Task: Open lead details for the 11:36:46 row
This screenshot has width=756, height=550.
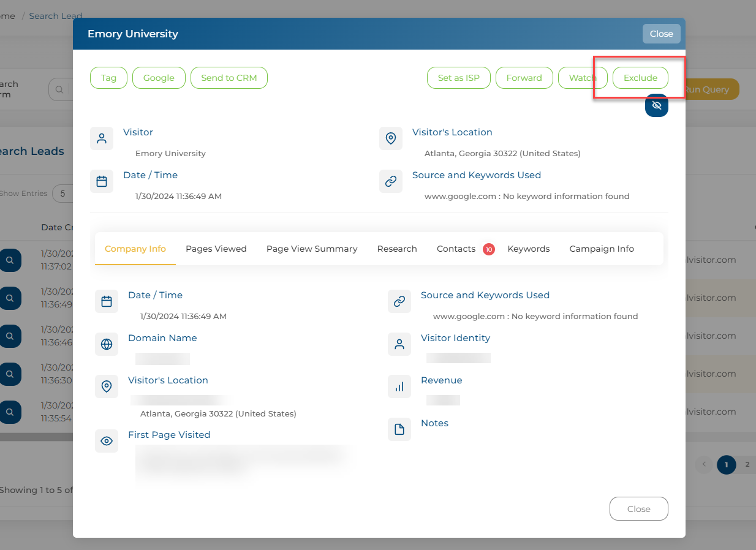Action: (10, 336)
